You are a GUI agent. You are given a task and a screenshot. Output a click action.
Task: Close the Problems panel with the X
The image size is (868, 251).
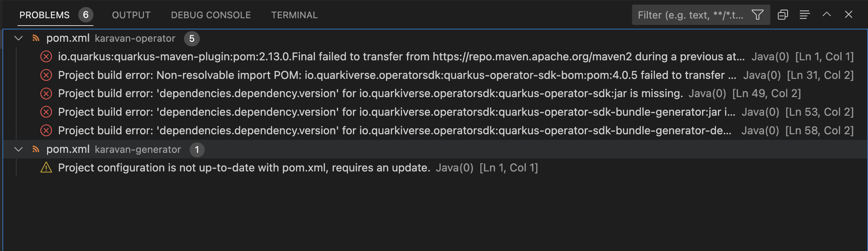(849, 15)
